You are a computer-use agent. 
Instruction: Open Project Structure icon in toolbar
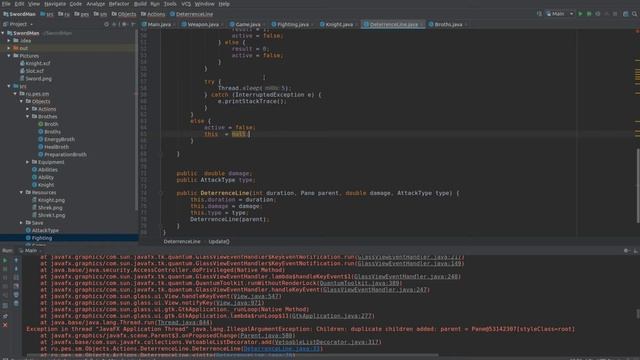tap(626, 14)
